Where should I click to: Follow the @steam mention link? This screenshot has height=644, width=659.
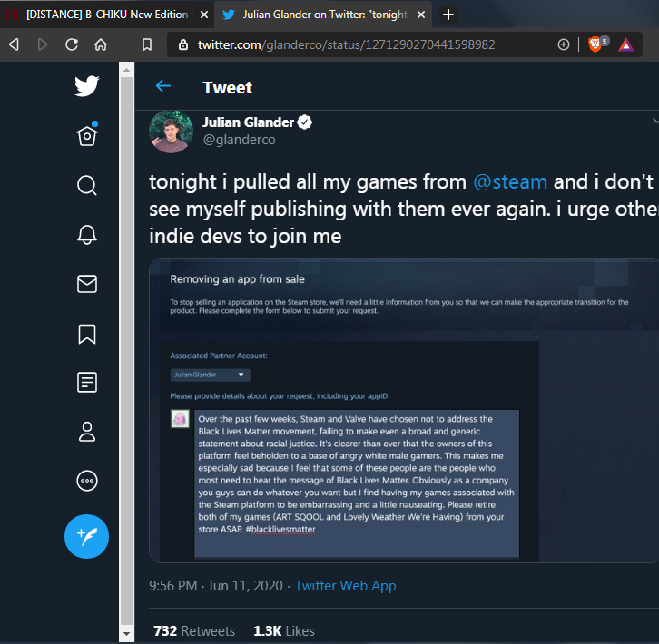[510, 182]
